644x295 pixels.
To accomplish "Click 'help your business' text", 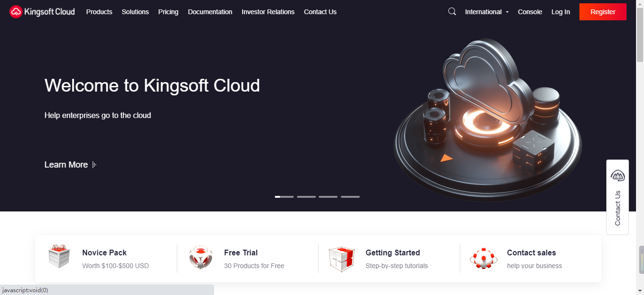I will tap(535, 266).
